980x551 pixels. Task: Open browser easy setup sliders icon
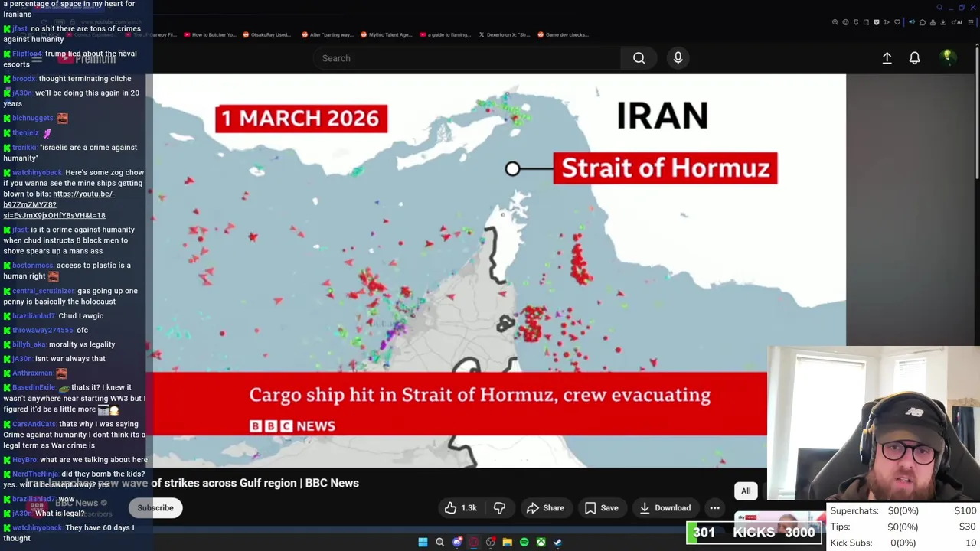point(971,22)
